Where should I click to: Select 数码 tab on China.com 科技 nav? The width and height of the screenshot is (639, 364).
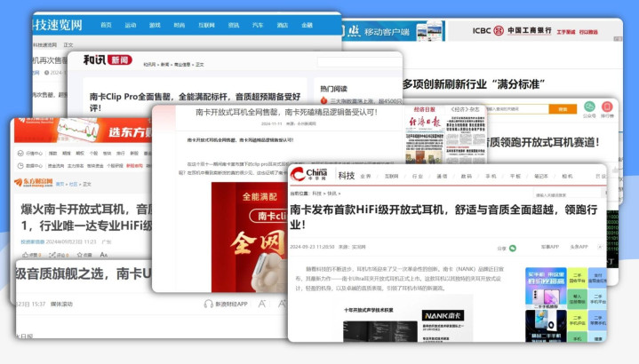pos(467,177)
